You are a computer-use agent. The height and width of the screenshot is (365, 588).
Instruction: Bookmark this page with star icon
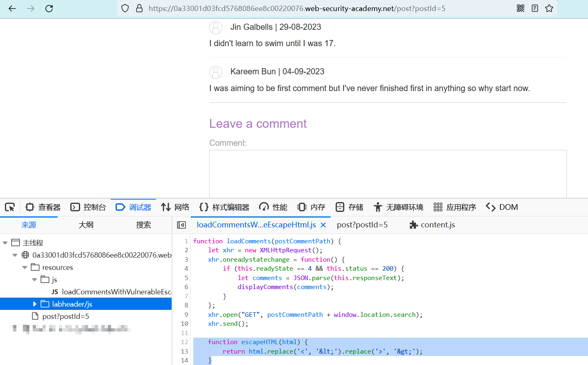coord(549,8)
